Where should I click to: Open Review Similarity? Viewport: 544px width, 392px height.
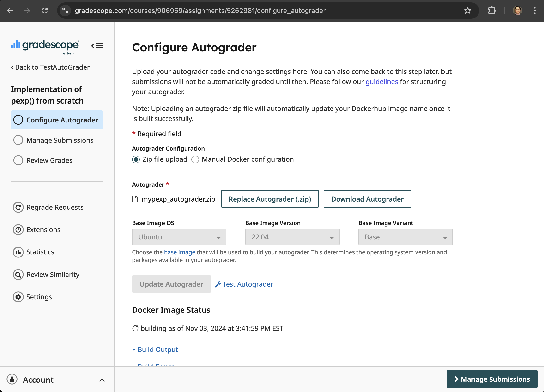(53, 274)
